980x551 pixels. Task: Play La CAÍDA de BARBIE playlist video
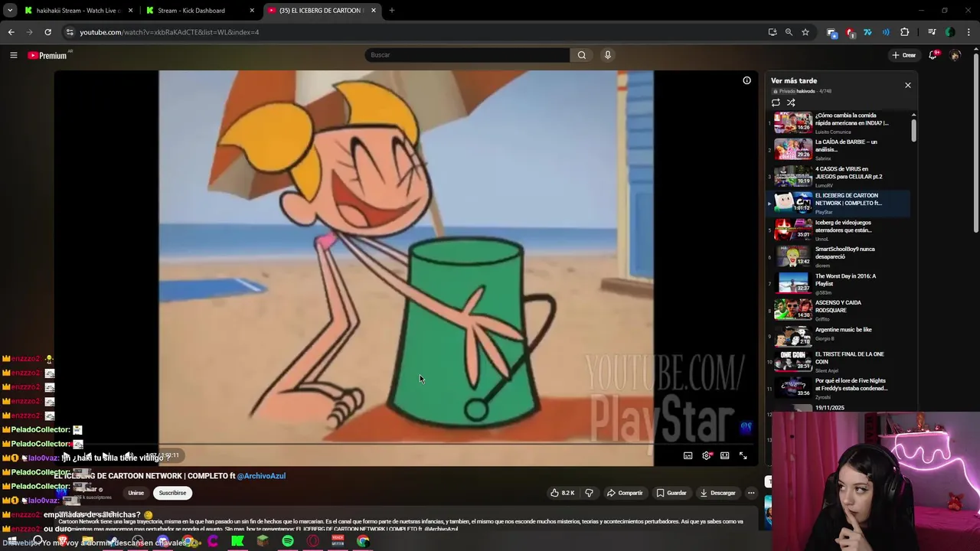coord(838,150)
